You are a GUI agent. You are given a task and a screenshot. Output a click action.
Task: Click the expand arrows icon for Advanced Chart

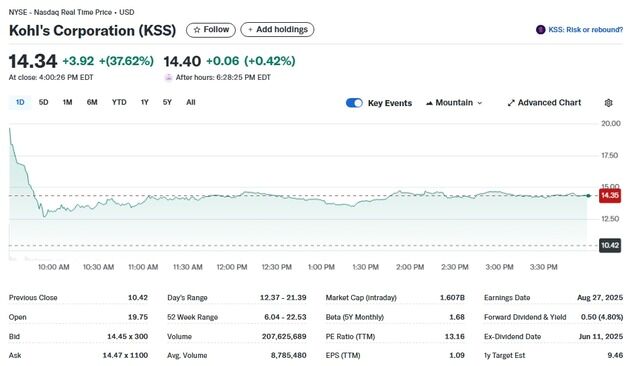(x=511, y=103)
